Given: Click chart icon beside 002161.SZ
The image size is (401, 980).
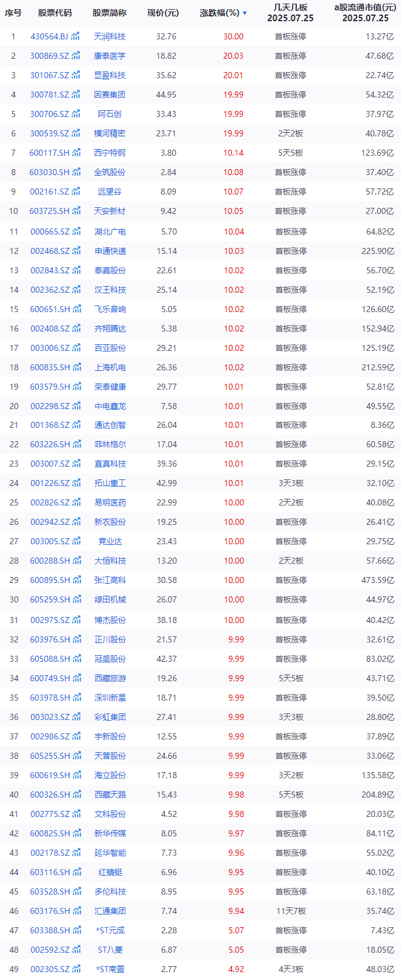Looking at the screenshot, I should point(76,192).
